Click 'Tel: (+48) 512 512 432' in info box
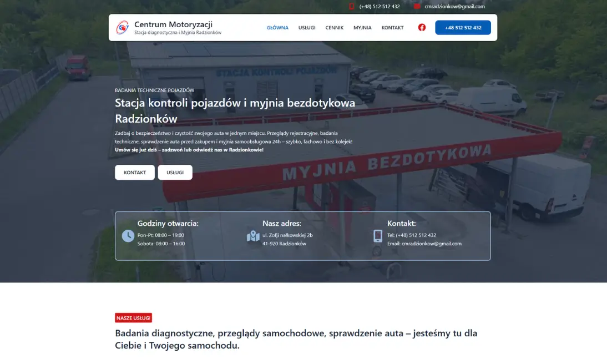 pos(412,235)
